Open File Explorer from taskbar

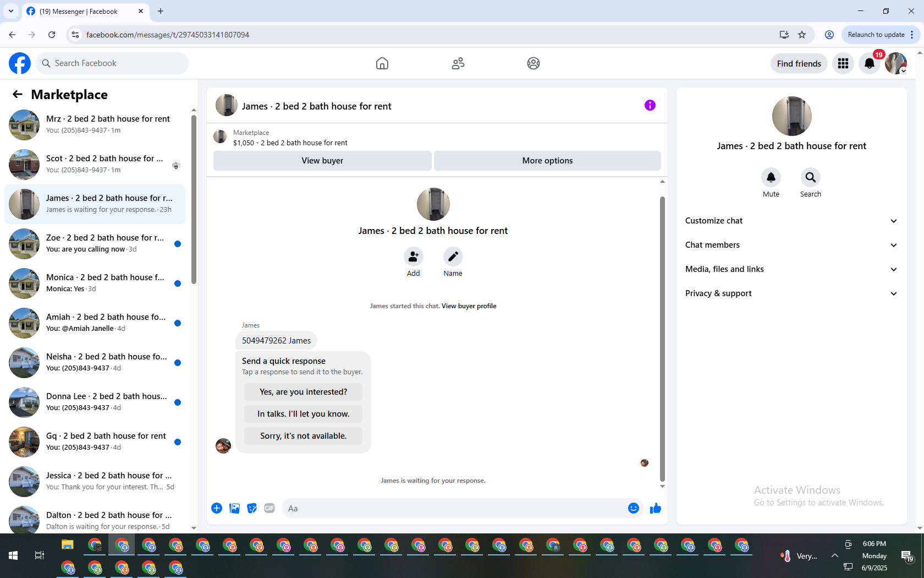click(68, 546)
